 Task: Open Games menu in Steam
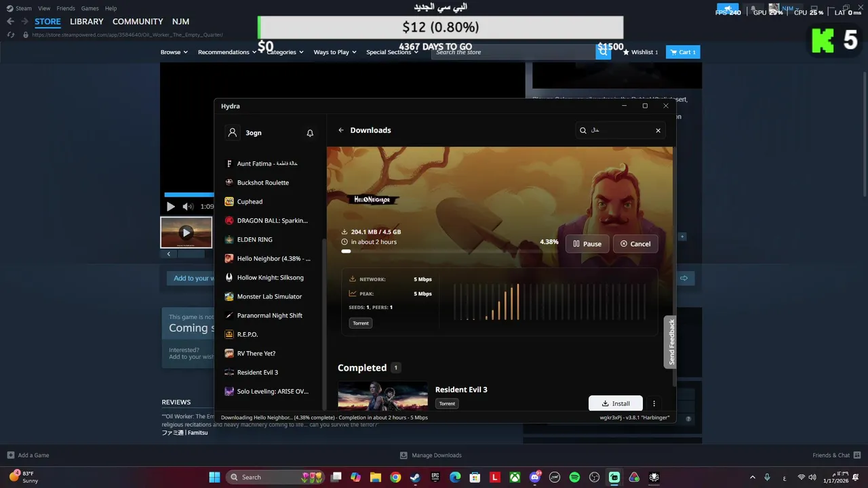coord(90,8)
